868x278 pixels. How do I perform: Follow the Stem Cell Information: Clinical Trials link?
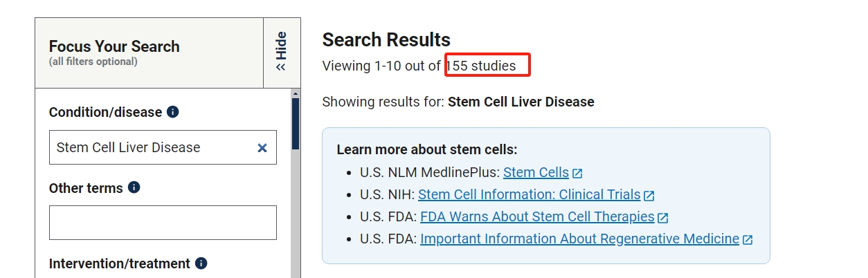click(x=530, y=194)
